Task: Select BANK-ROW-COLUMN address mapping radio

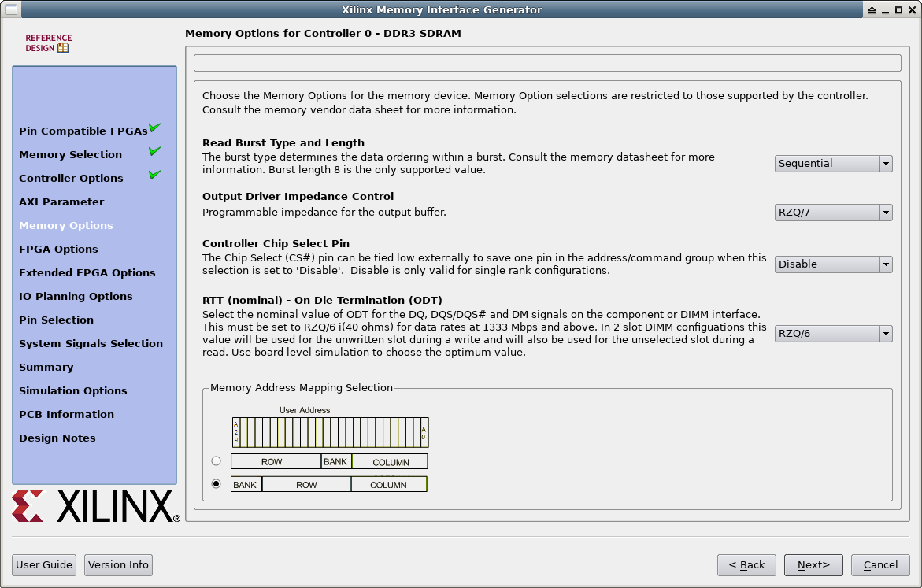Action: pyautogui.click(x=217, y=483)
